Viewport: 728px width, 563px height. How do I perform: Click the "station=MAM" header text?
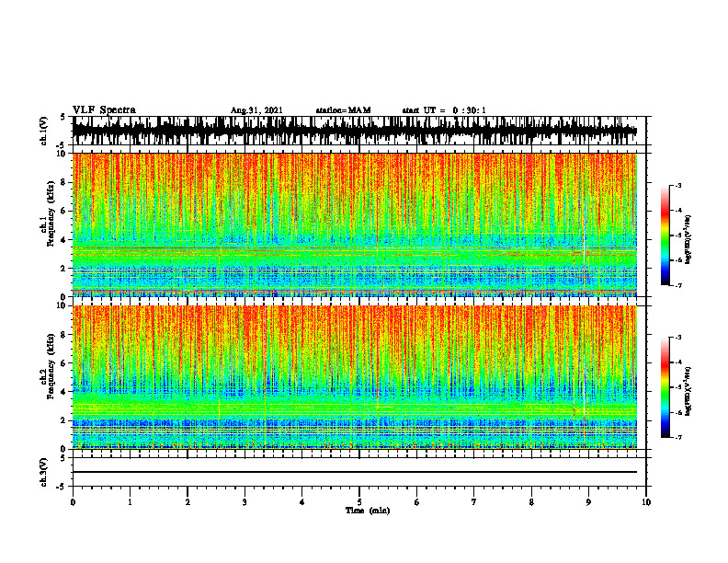[x=343, y=110]
